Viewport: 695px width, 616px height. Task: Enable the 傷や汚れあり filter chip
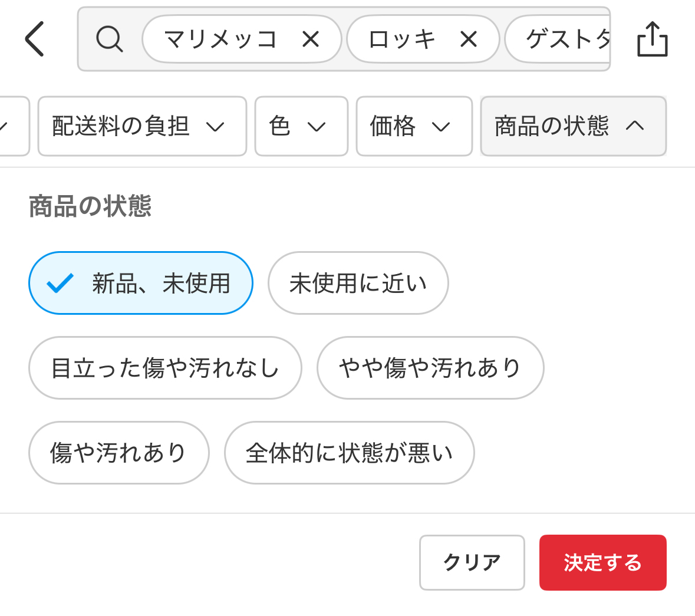pyautogui.click(x=118, y=453)
